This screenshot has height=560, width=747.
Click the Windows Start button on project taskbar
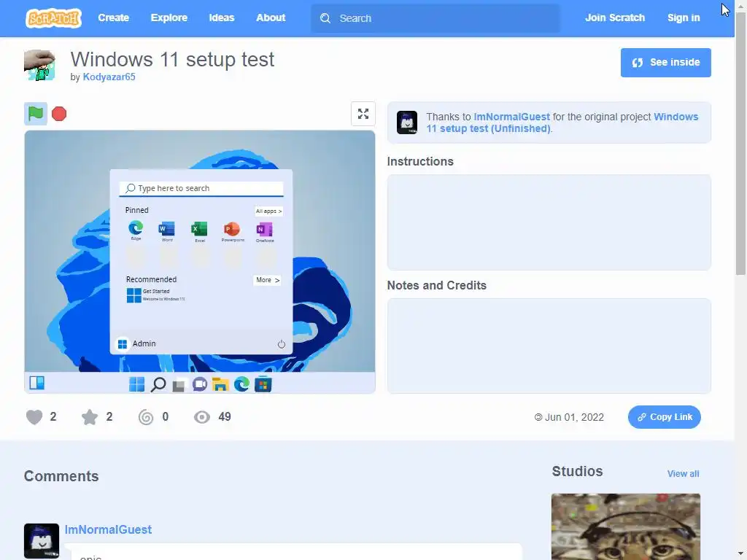(x=136, y=384)
